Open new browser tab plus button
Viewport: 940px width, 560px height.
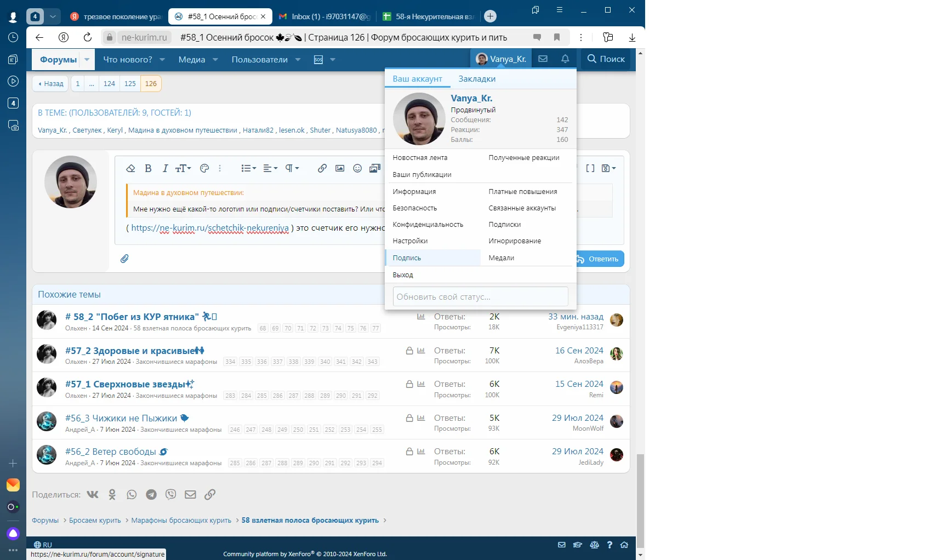pos(491,16)
